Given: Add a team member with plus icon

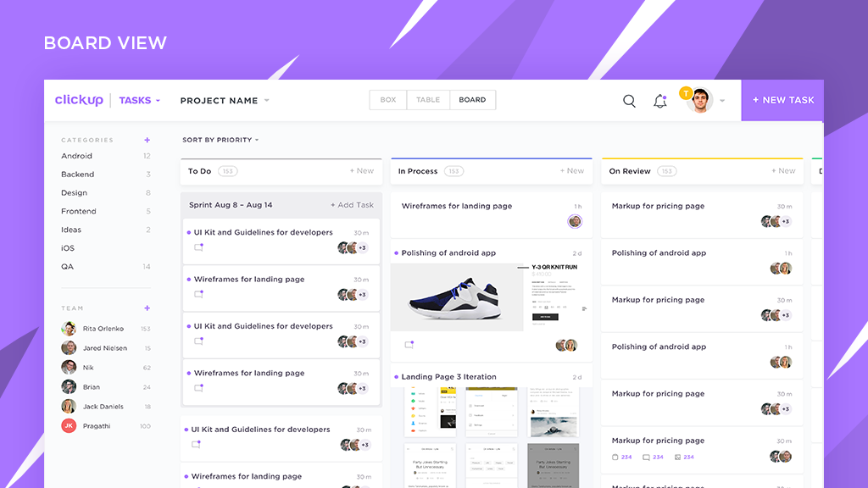Looking at the screenshot, I should [147, 308].
